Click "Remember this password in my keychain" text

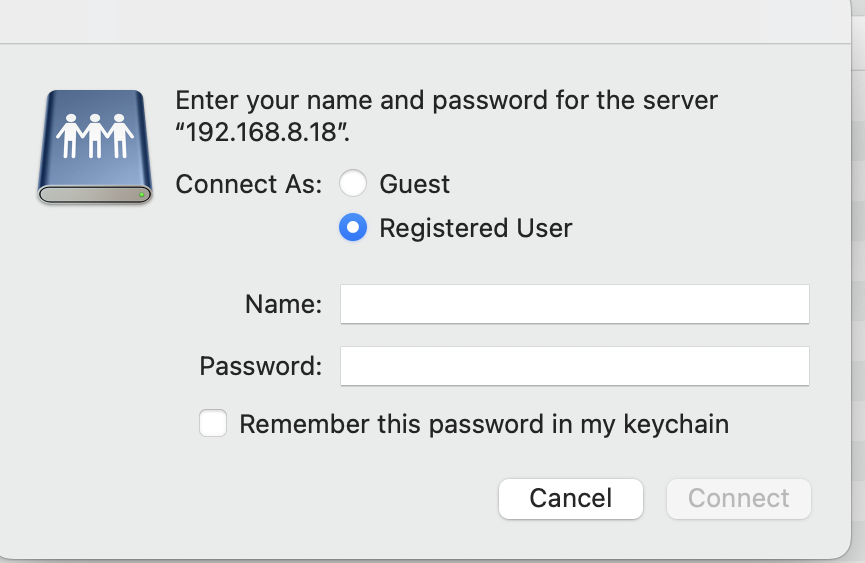pos(484,424)
